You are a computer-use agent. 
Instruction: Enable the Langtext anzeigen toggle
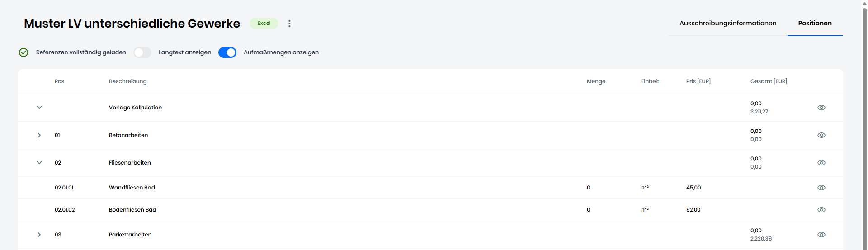(142, 52)
